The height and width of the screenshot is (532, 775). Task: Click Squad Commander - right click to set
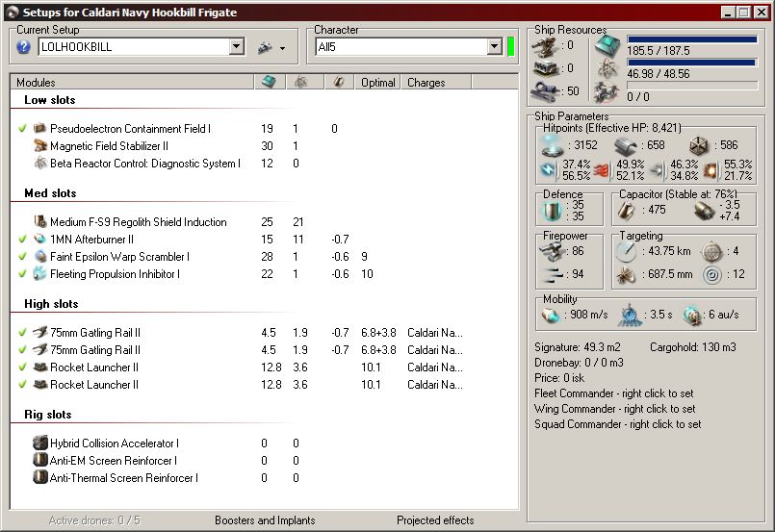point(618,424)
